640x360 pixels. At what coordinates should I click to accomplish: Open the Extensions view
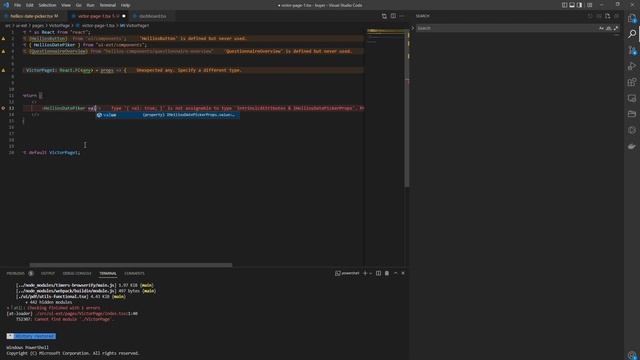(632, 82)
